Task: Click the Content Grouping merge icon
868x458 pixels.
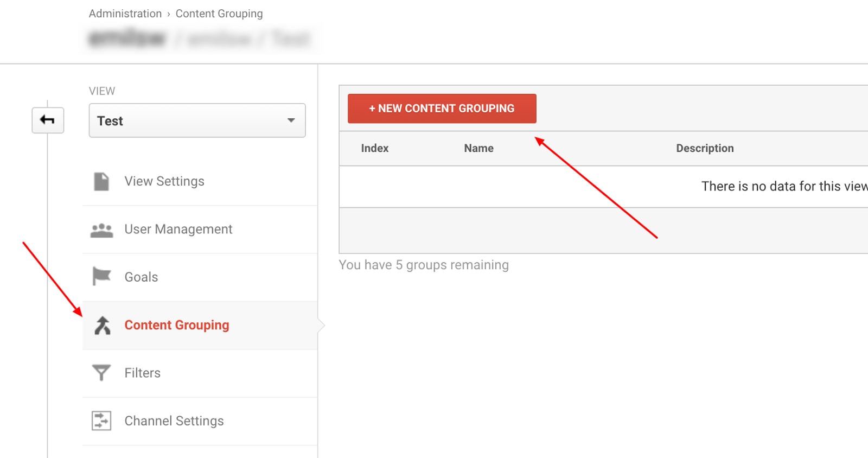Action: point(102,326)
